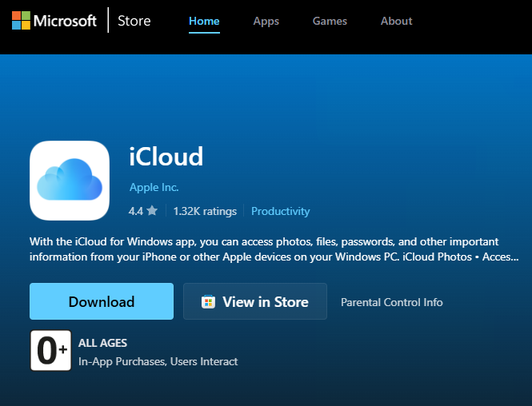
Task: Click the ALL AGES label
Action: click(x=103, y=343)
